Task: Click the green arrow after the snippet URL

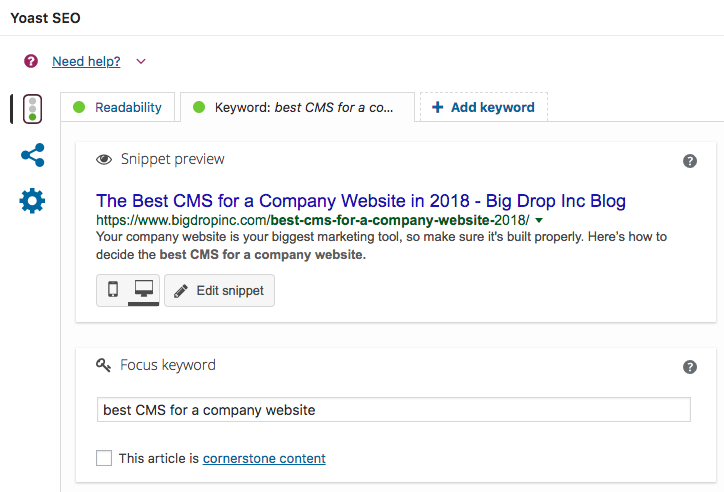Action: coord(538,221)
